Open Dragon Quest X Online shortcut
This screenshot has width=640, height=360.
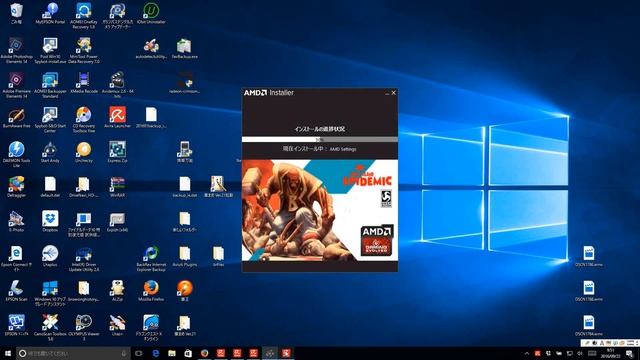point(151,328)
